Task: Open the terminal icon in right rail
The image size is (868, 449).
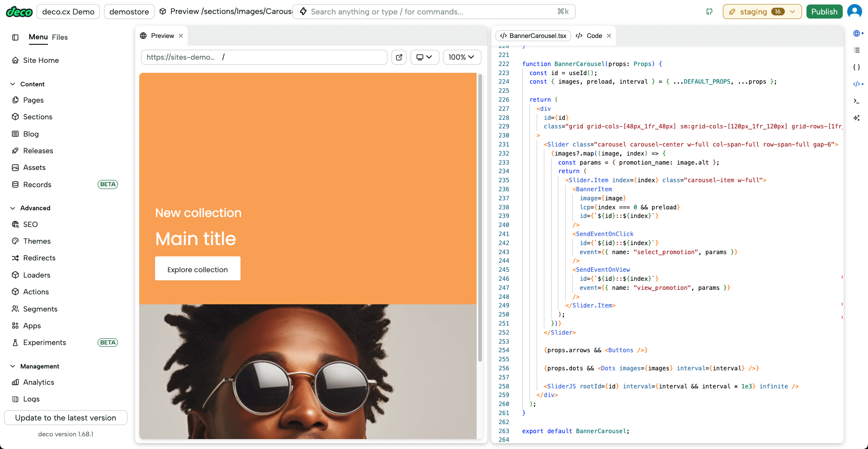Action: coord(857,101)
